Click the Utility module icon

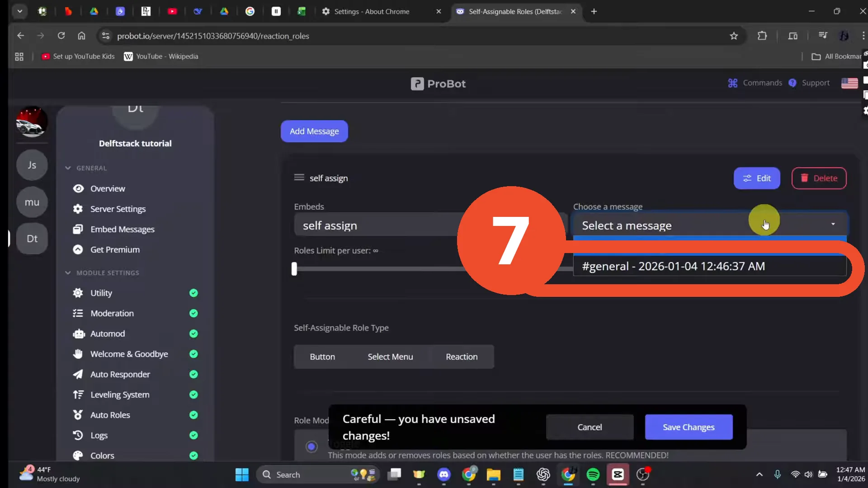click(78, 293)
